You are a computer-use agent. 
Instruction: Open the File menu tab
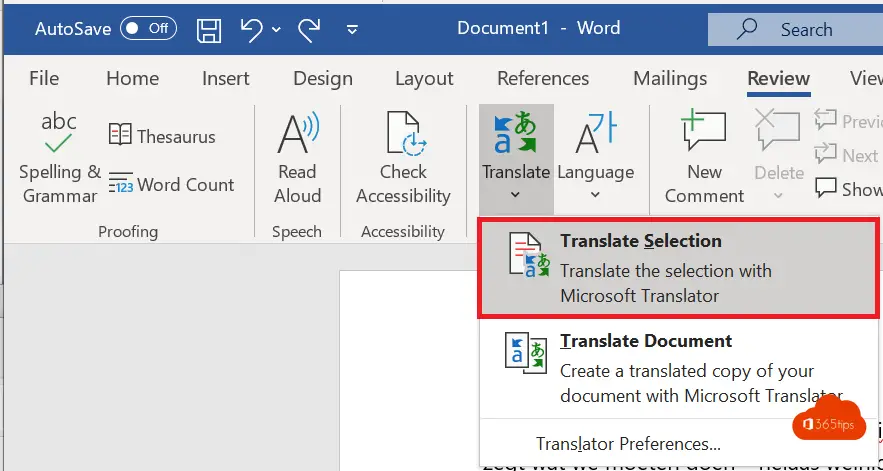click(44, 78)
